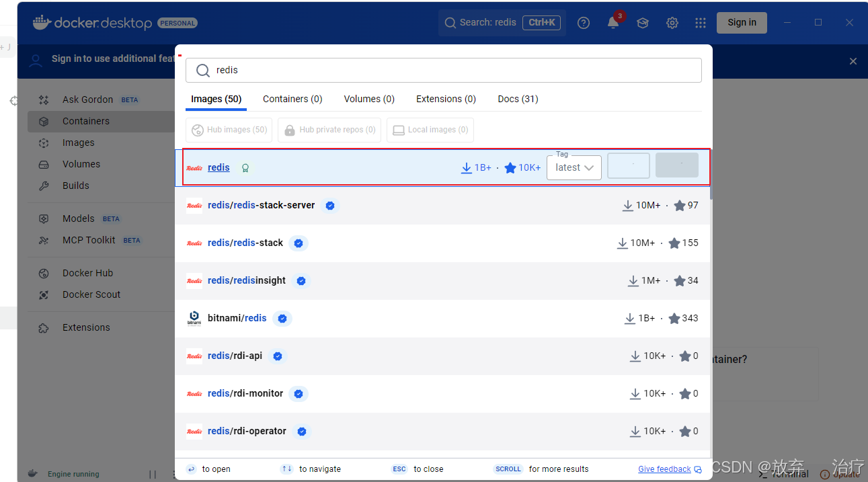The height and width of the screenshot is (482, 868).
Task: Click the Volumes drive icon in sidebar
Action: click(44, 165)
